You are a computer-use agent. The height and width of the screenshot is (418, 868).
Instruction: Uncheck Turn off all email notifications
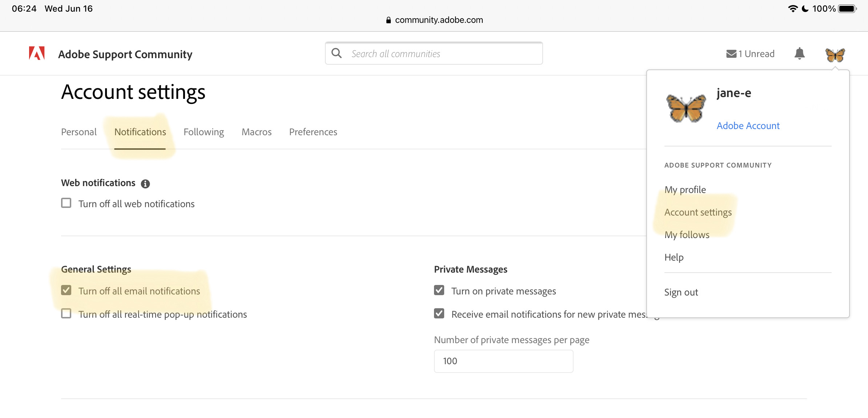(66, 290)
